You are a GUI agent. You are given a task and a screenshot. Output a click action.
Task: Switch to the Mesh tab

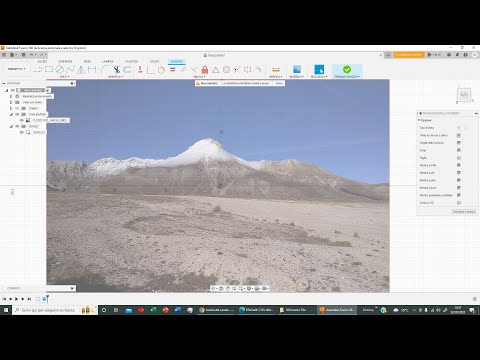click(87, 61)
